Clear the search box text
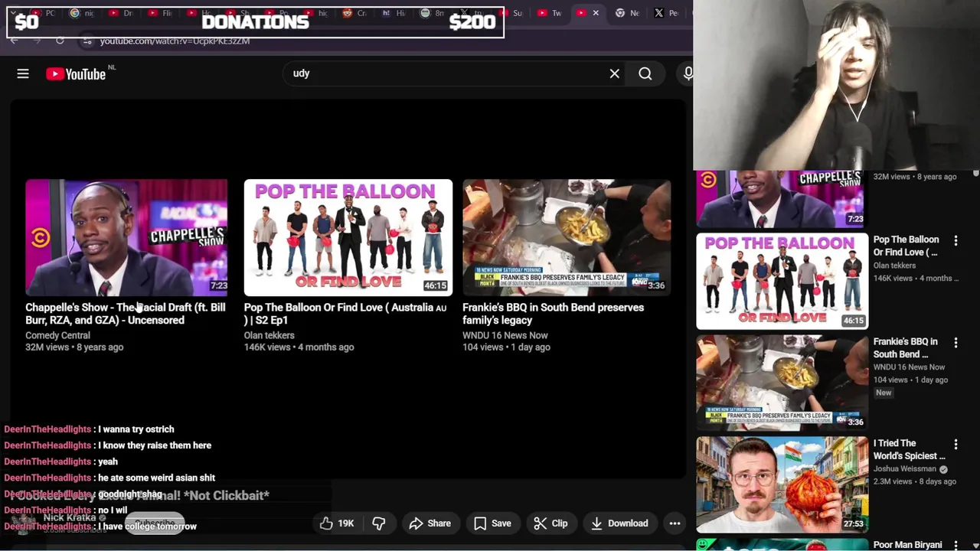Viewport: 980px width, 551px height. [x=614, y=73]
